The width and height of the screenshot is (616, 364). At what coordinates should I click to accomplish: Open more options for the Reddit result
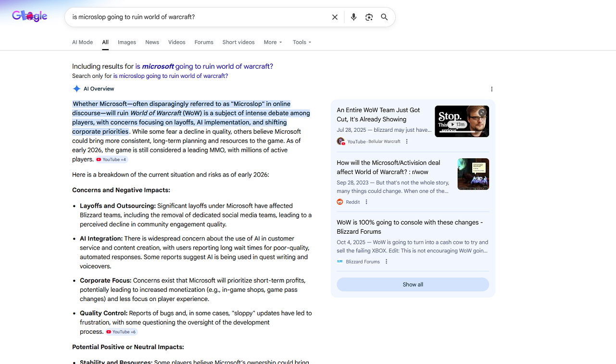coord(366,202)
